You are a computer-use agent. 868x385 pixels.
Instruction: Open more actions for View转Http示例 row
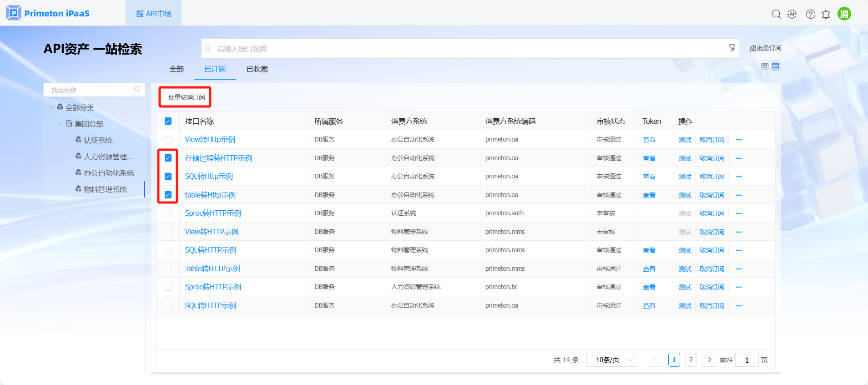(x=739, y=140)
